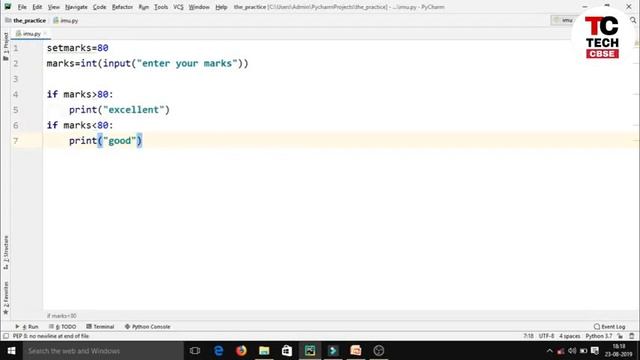Image resolution: width=640 pixels, height=360 pixels.
Task: Open the Terminal tool window
Action: point(100,327)
